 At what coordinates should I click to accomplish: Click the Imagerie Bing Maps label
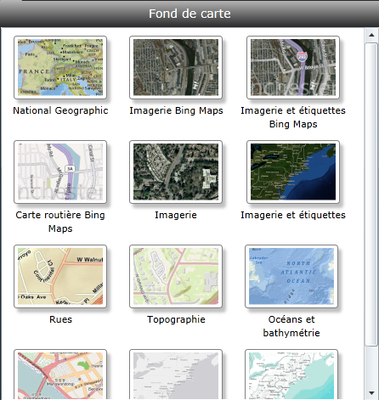(176, 111)
